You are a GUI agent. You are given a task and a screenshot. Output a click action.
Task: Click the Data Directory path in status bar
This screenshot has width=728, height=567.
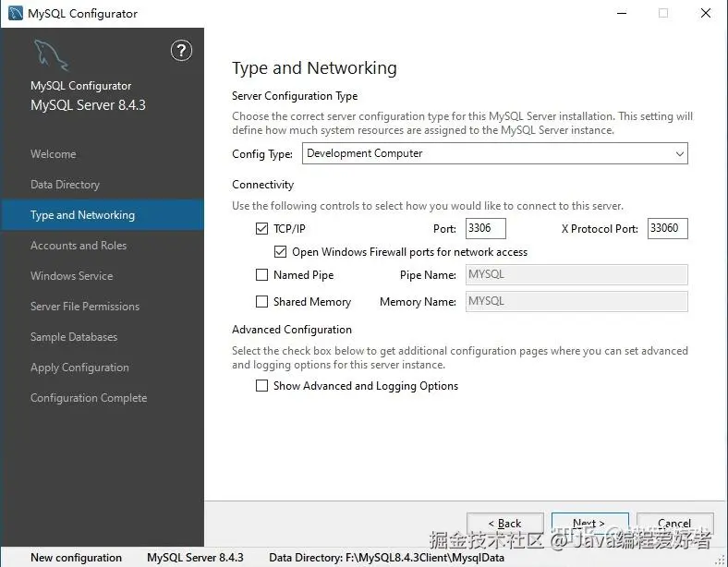tap(386, 557)
